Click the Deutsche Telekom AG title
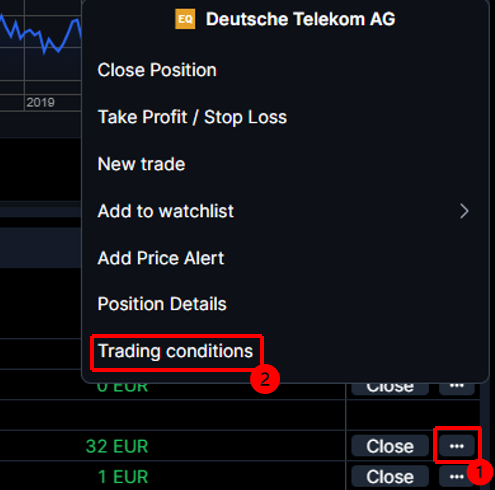 (300, 19)
